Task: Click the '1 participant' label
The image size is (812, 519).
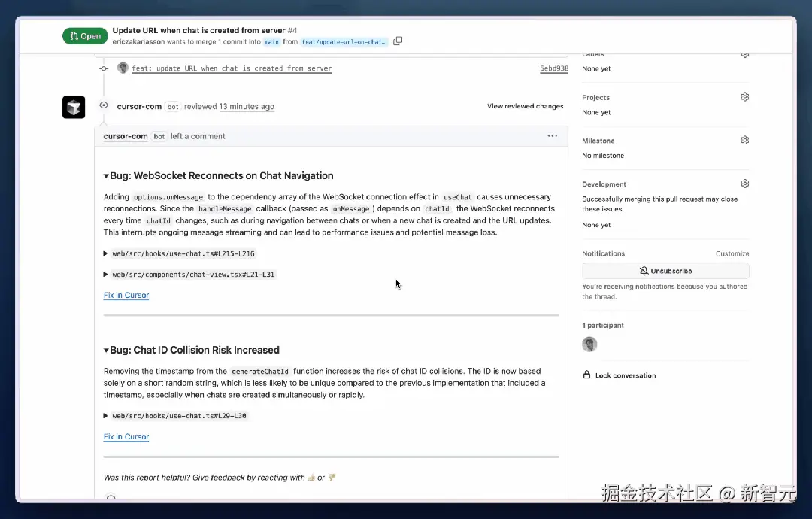Action: (x=603, y=325)
